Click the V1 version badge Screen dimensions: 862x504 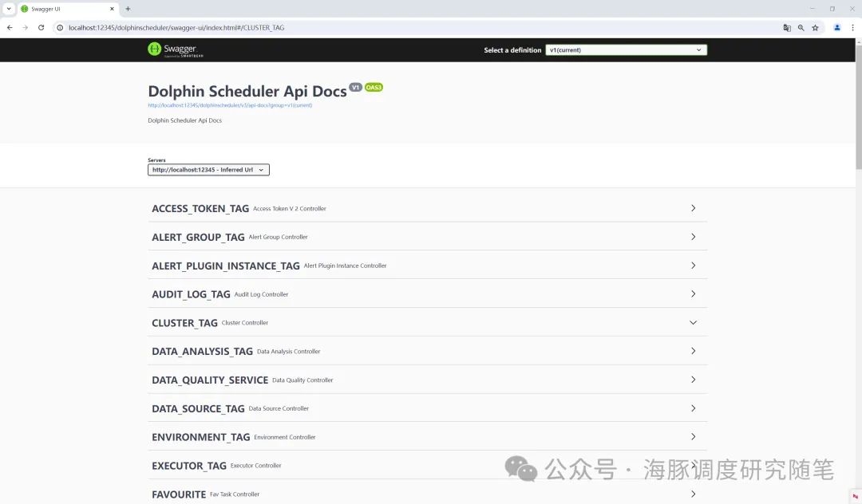click(356, 87)
